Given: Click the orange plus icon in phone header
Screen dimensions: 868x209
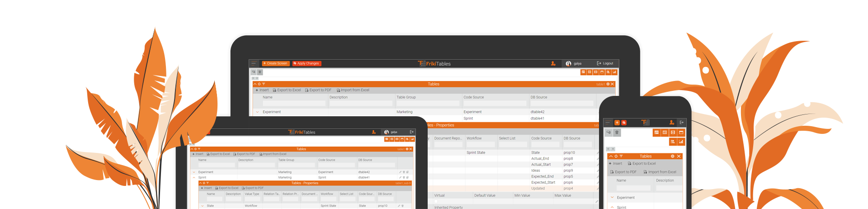Looking at the screenshot, I should pos(617,123).
